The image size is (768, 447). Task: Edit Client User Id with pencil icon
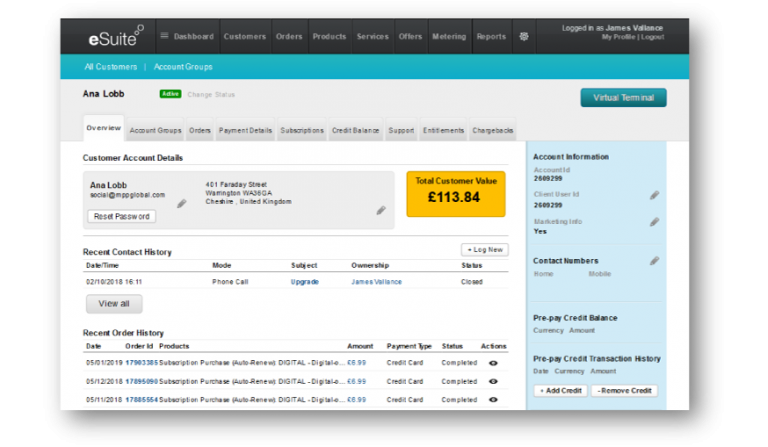[654, 195]
